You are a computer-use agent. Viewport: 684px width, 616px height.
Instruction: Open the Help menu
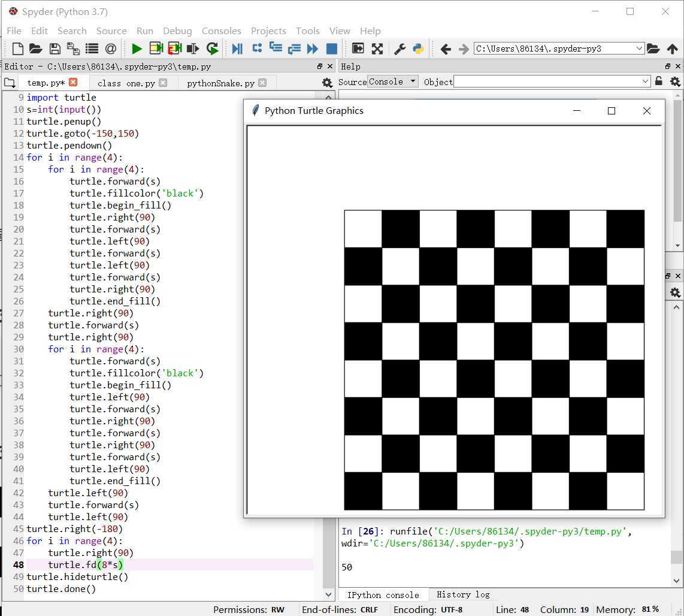coord(370,31)
